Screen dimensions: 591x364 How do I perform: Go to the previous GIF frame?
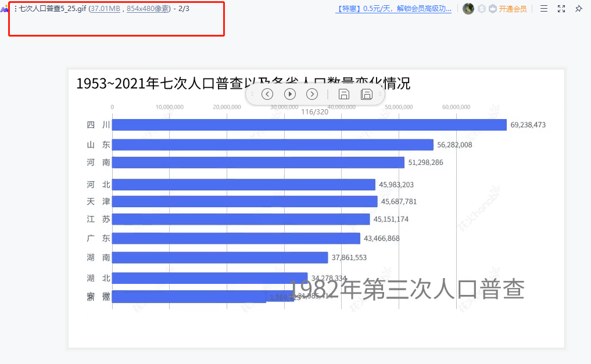point(267,94)
